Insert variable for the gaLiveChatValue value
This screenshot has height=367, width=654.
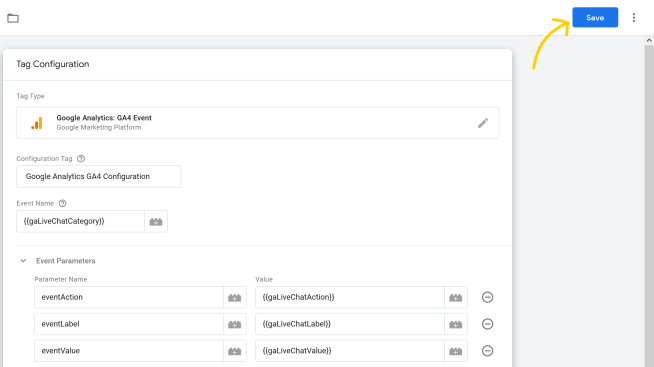coord(456,351)
